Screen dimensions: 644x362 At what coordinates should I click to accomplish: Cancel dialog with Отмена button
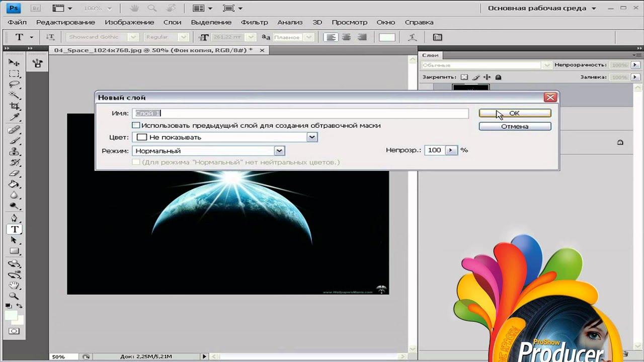coord(515,126)
